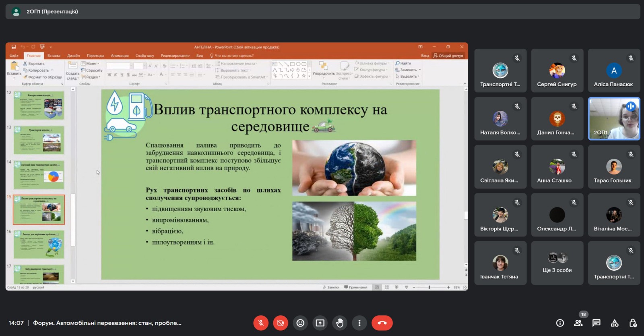The height and width of the screenshot is (336, 644).
Task: Open the Вставка ribbon tab
Action: tap(54, 56)
